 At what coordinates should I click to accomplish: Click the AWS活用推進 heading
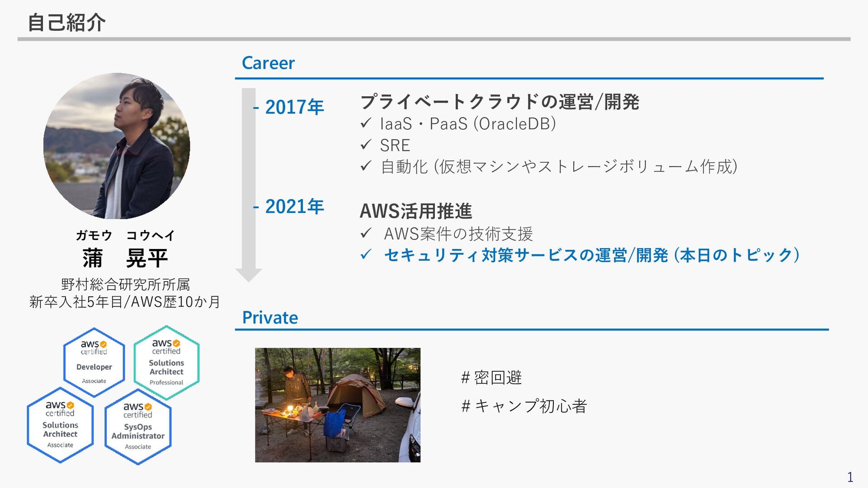[415, 211]
